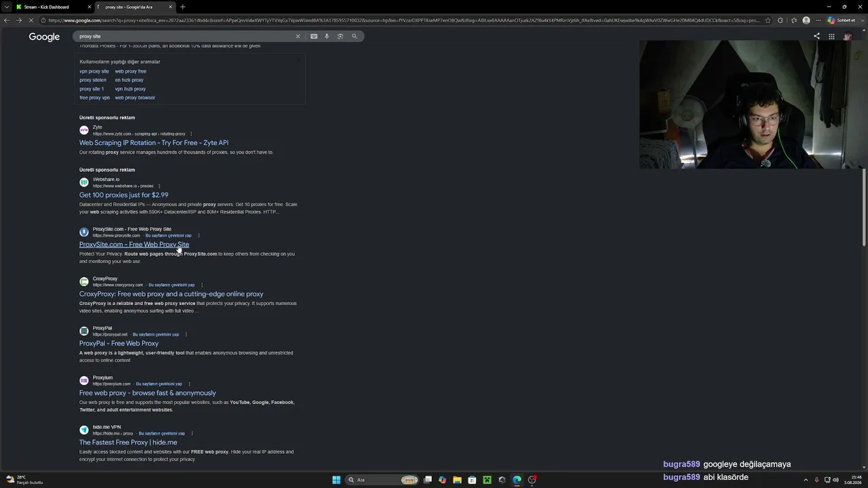Switch to Stream - Kick Dashboard tab

(x=54, y=7)
